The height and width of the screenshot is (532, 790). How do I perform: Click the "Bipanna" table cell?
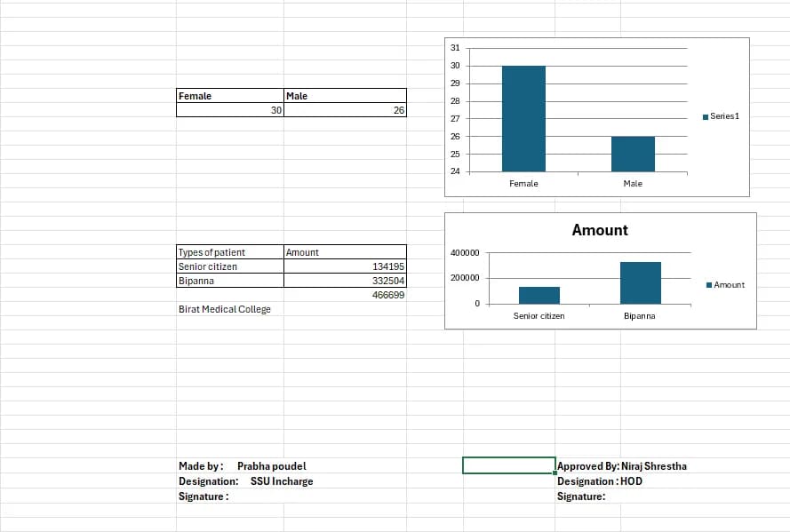click(x=230, y=281)
